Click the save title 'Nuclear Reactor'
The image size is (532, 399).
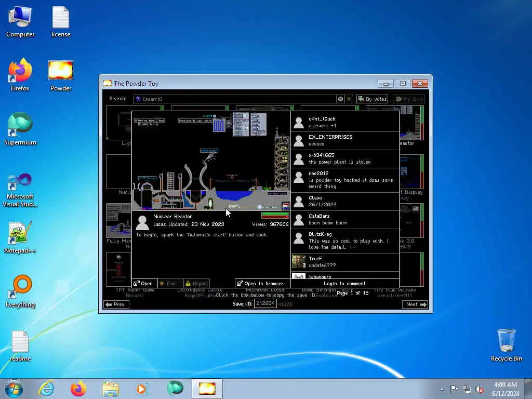point(172,217)
